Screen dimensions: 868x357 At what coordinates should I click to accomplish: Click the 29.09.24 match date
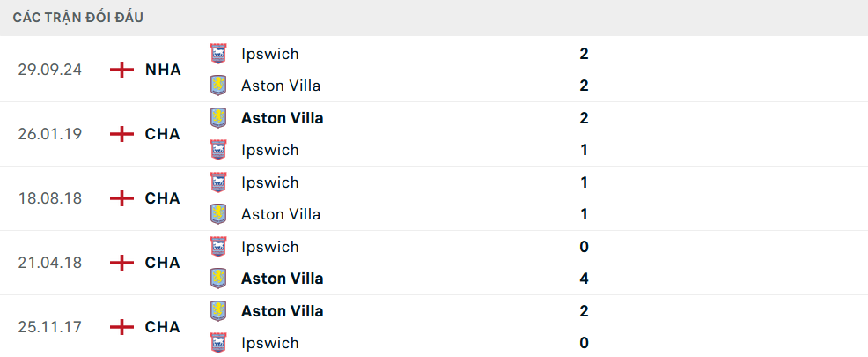(x=49, y=70)
